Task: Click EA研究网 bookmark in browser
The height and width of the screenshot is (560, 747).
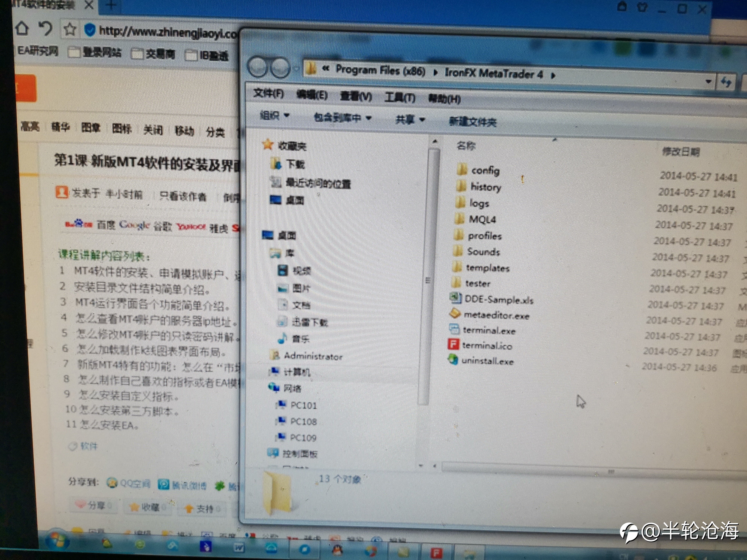Action: pos(38,51)
